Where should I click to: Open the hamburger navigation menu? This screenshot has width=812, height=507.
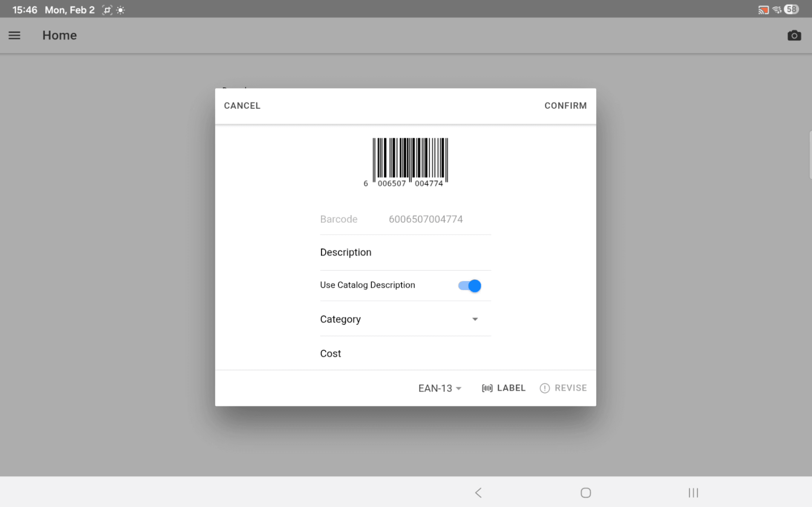coord(14,35)
